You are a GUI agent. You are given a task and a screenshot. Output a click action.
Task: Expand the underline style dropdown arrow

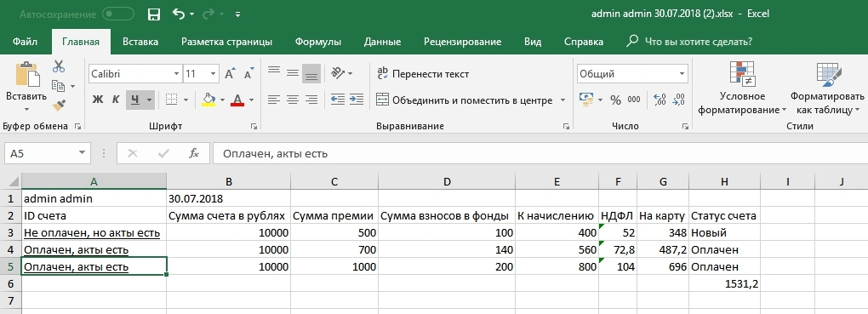pyautogui.click(x=149, y=100)
